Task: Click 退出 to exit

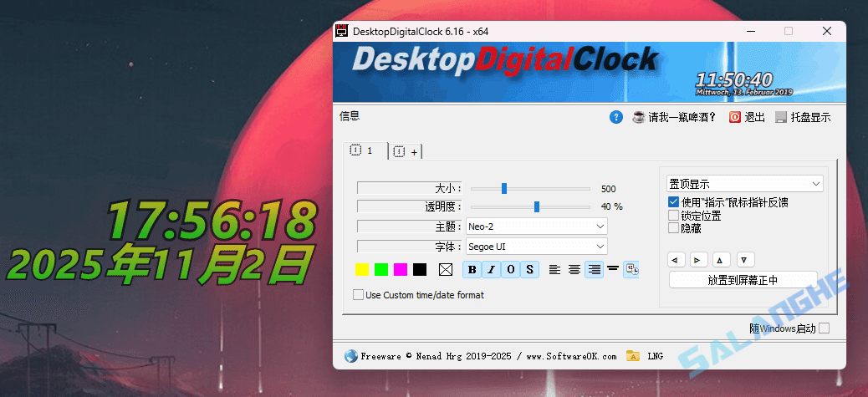Action: tap(754, 117)
